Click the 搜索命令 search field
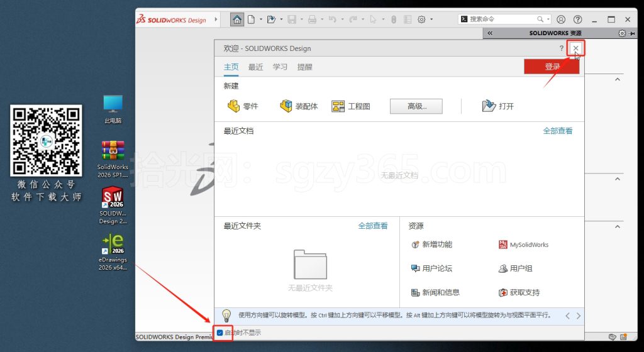 [503, 19]
